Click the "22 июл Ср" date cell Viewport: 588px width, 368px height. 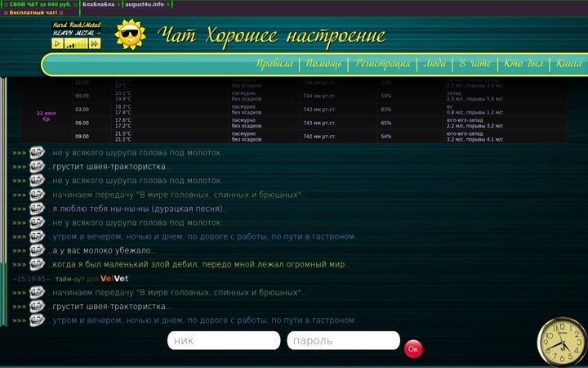[46, 116]
